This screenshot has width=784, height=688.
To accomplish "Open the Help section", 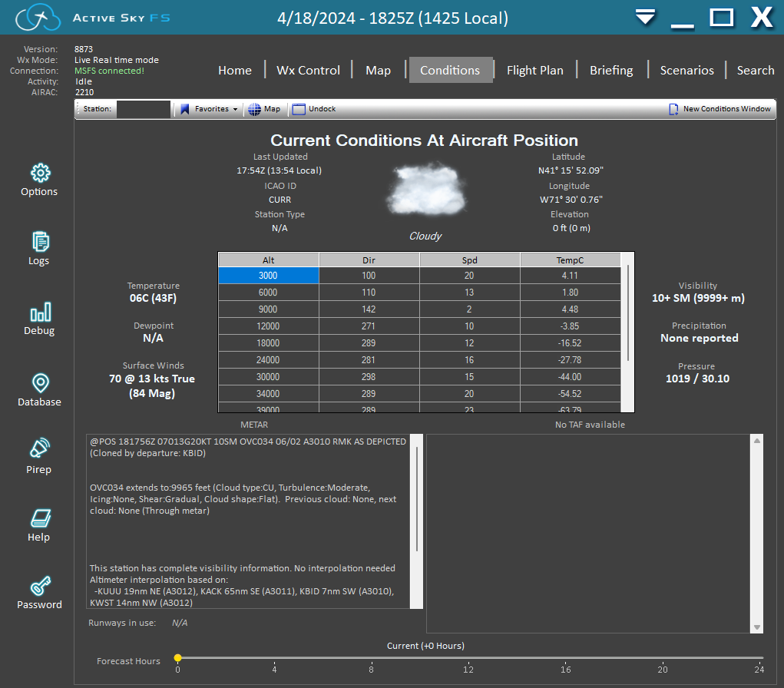I will (x=38, y=525).
